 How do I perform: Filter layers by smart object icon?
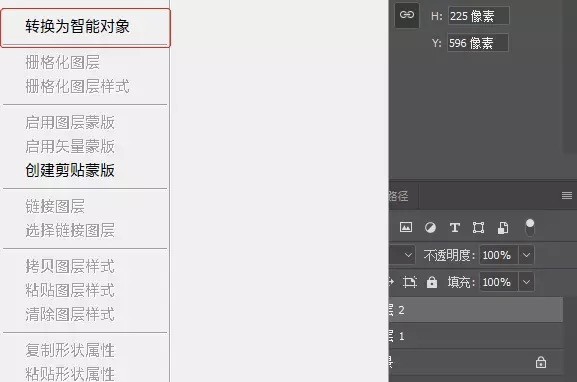[503, 227]
